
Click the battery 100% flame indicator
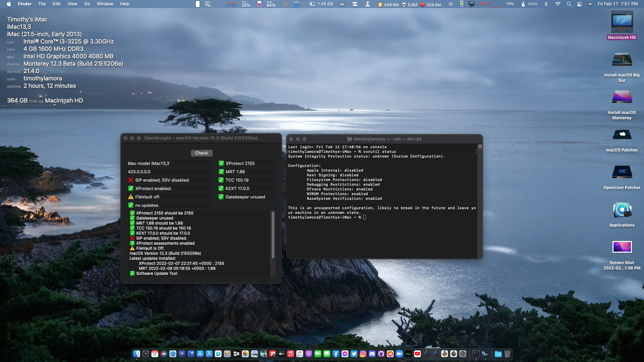pos(529,4)
